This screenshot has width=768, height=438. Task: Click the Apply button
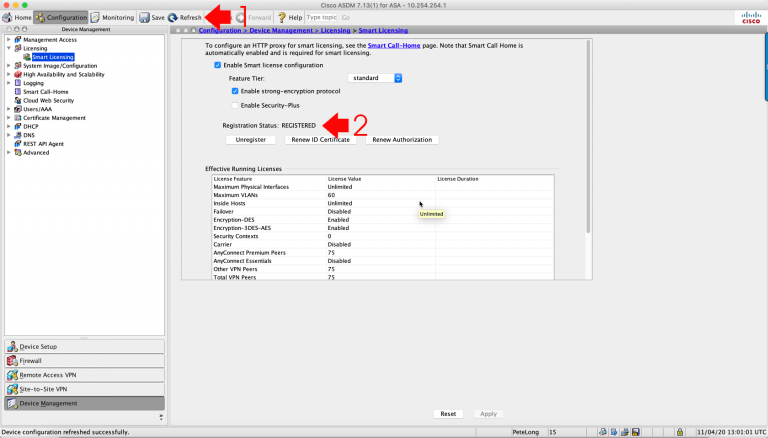(488, 414)
